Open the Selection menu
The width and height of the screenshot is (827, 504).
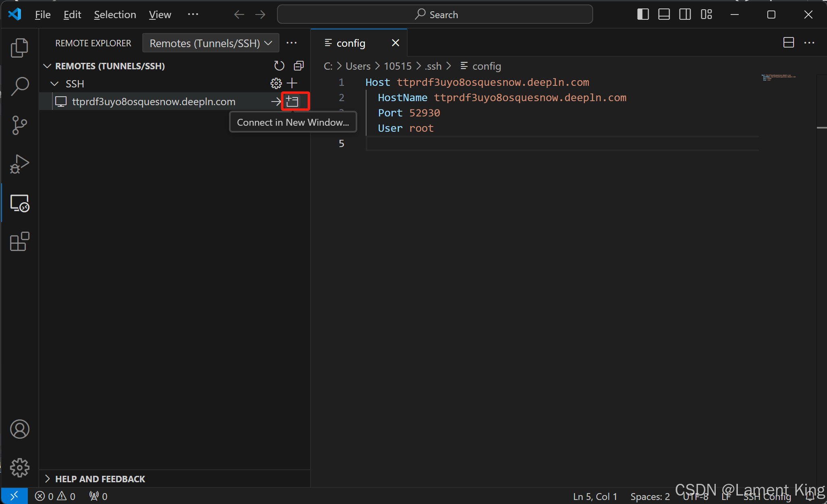[115, 15]
